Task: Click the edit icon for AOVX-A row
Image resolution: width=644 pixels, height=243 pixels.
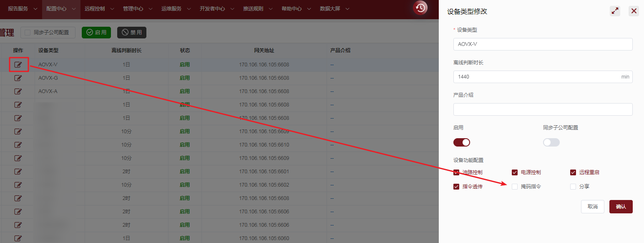Action: pyautogui.click(x=18, y=91)
